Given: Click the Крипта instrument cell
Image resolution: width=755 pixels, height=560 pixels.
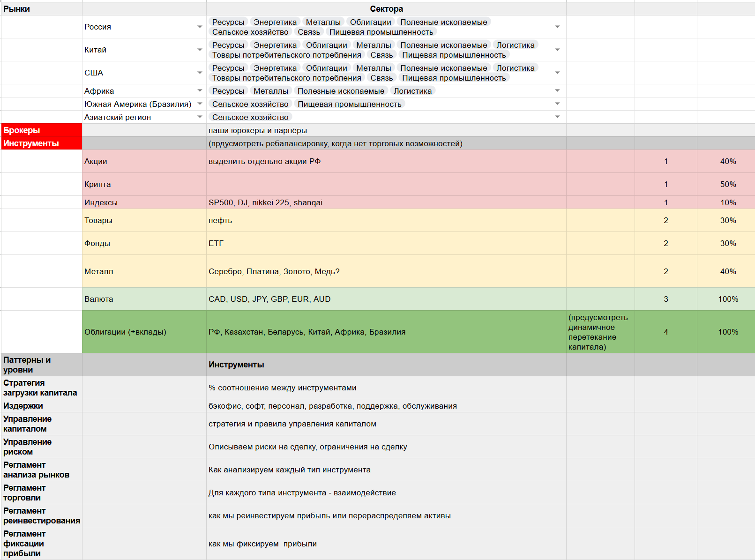Looking at the screenshot, I should 144,184.
